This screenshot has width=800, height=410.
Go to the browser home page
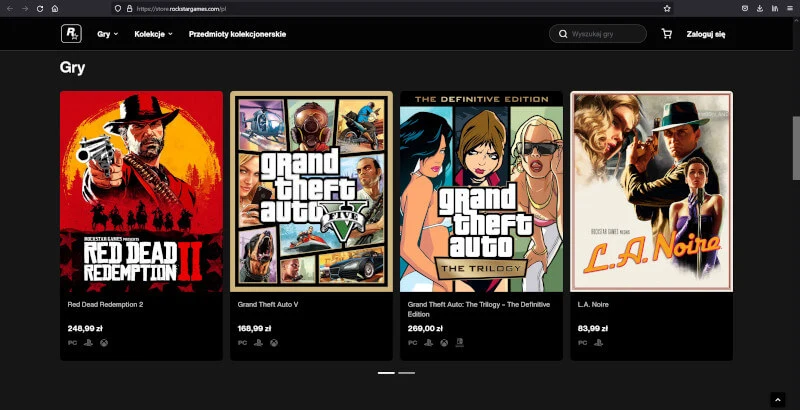(x=55, y=9)
